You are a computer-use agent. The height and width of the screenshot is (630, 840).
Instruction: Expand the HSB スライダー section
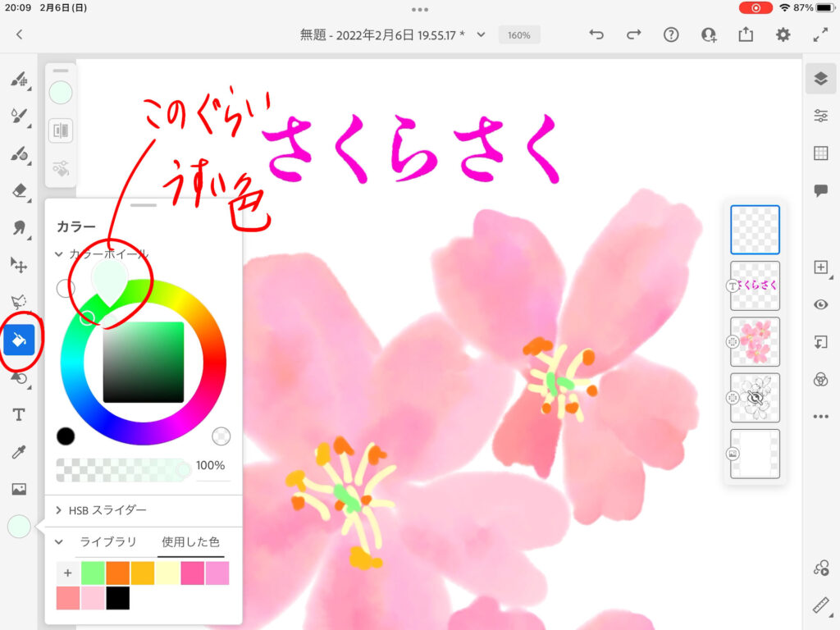click(59, 510)
